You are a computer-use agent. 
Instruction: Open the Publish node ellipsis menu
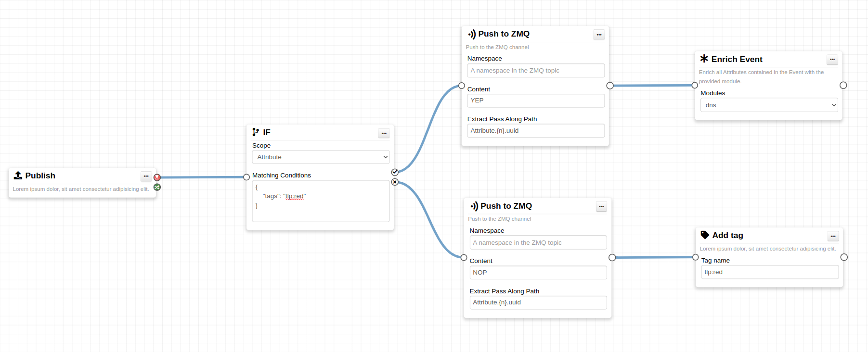(x=146, y=176)
